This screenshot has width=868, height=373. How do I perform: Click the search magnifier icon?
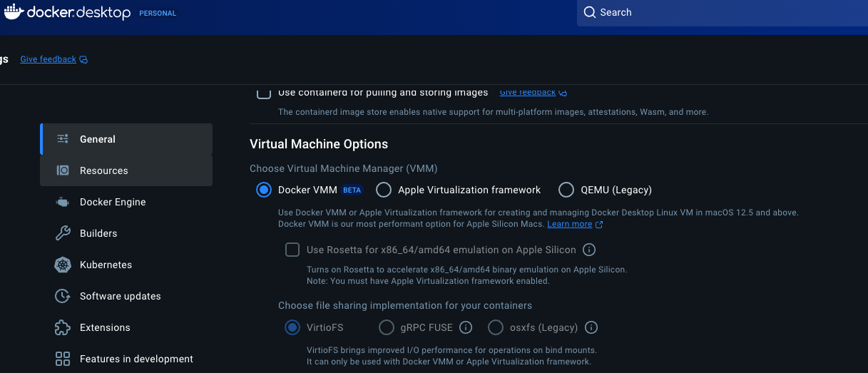[x=589, y=12]
